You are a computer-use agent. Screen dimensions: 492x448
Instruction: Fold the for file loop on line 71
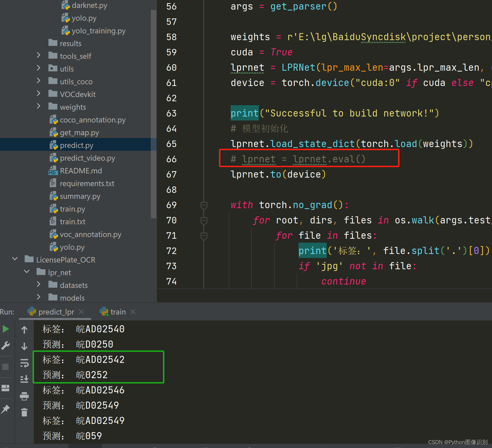[204, 236]
